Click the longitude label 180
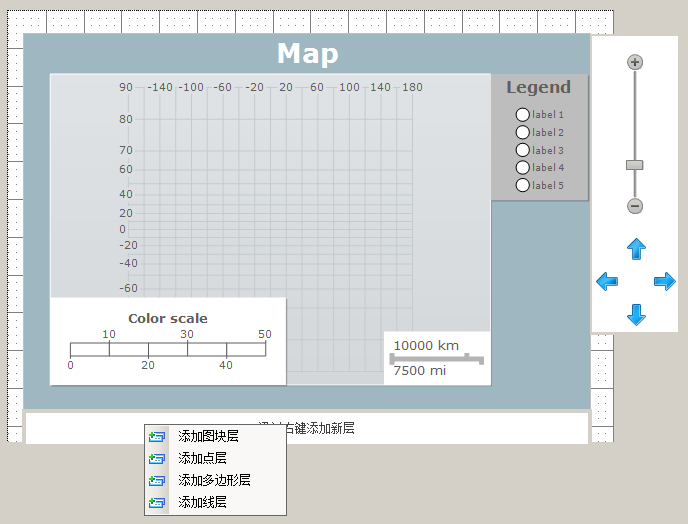688x524 pixels. (x=412, y=87)
